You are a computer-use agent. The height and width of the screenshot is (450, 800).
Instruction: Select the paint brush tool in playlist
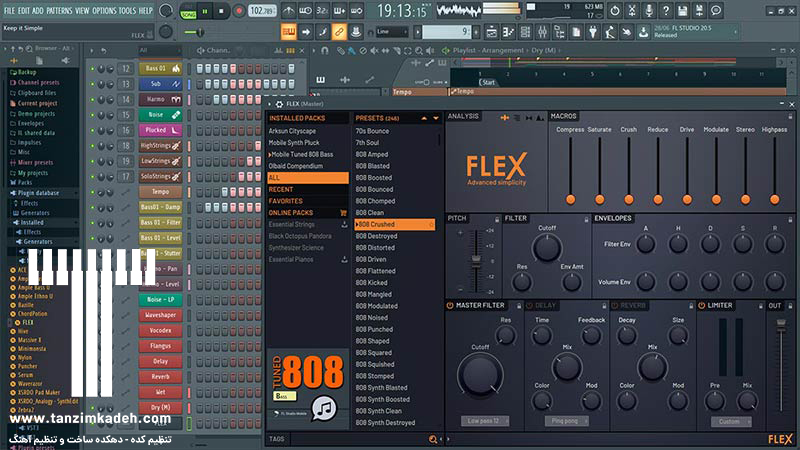tap(352, 51)
